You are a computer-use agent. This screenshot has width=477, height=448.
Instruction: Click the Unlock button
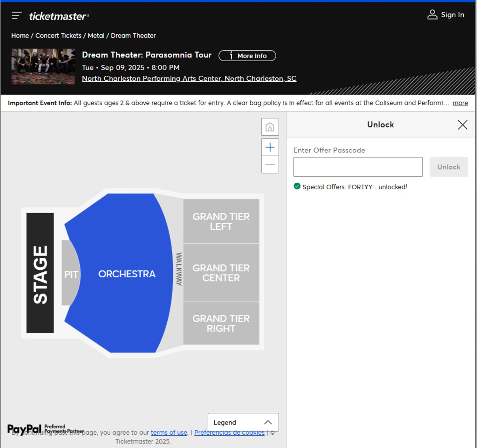pyautogui.click(x=449, y=167)
